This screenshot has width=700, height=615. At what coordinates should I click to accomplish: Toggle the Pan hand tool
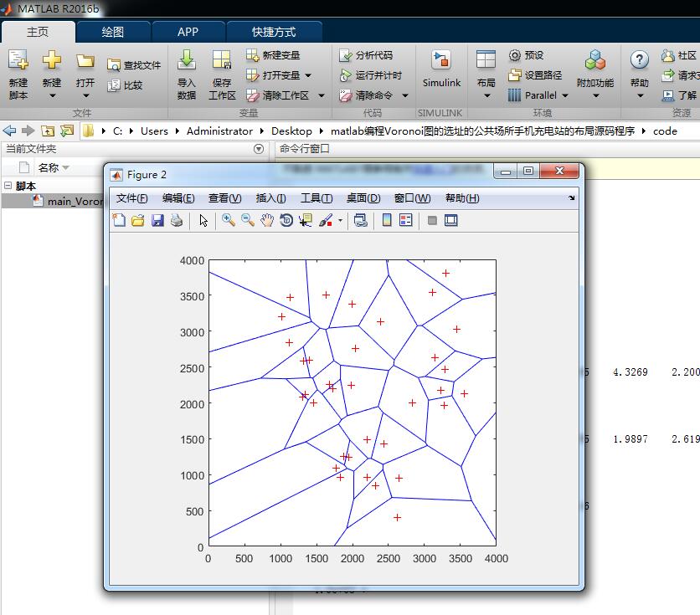point(267,220)
